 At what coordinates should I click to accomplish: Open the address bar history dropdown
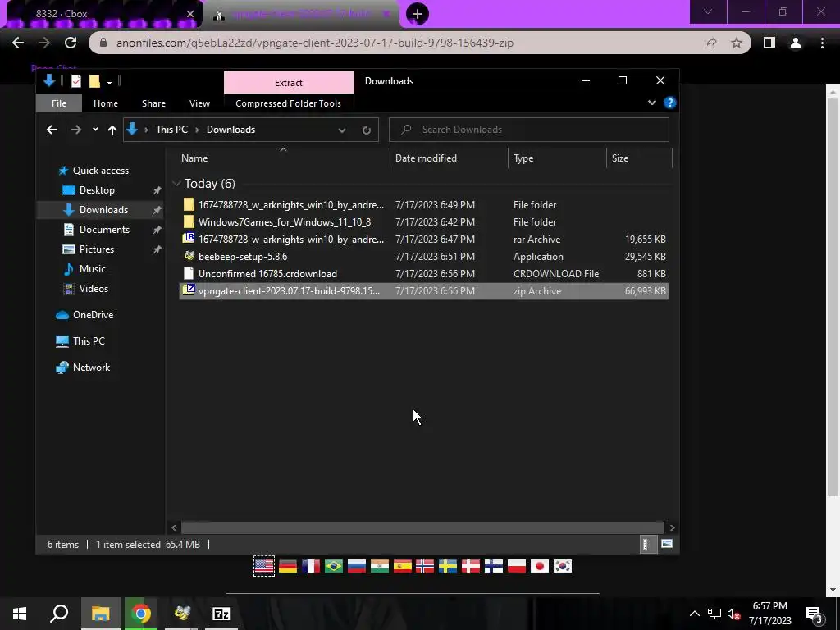click(342, 130)
